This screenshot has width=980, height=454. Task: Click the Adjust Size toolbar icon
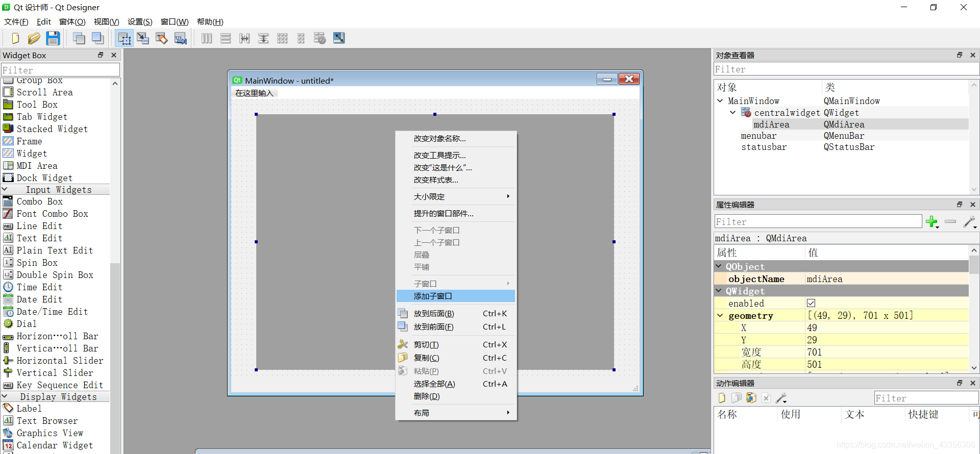[339, 38]
